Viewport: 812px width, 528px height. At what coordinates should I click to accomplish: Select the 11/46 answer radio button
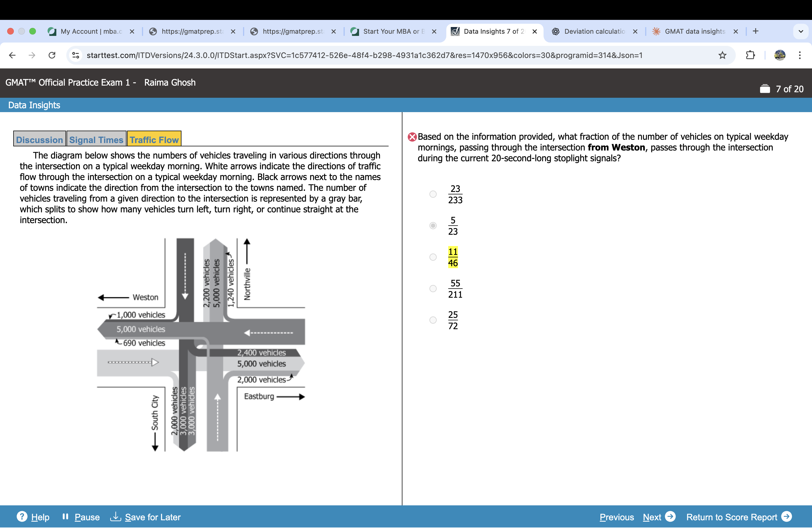point(433,257)
